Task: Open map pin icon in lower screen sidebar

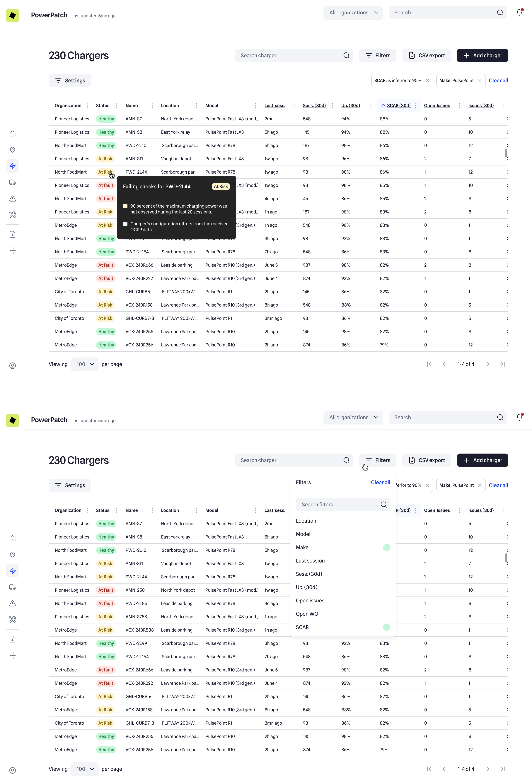Action: coord(12,554)
